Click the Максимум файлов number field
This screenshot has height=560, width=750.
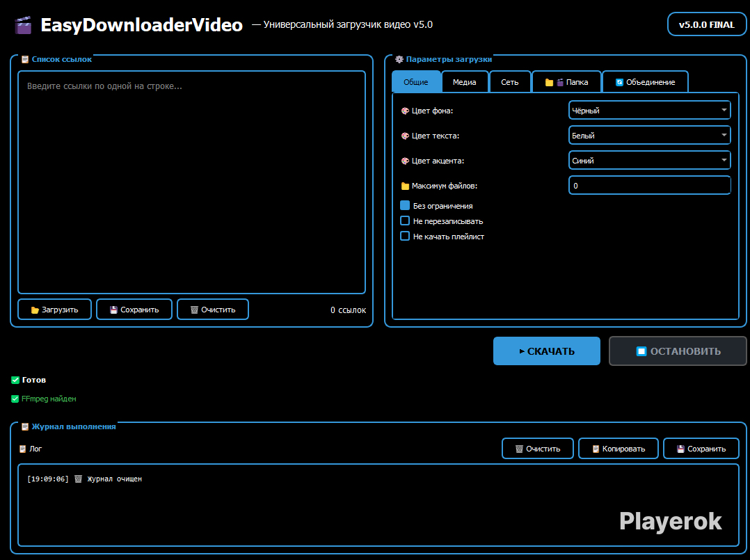point(650,186)
